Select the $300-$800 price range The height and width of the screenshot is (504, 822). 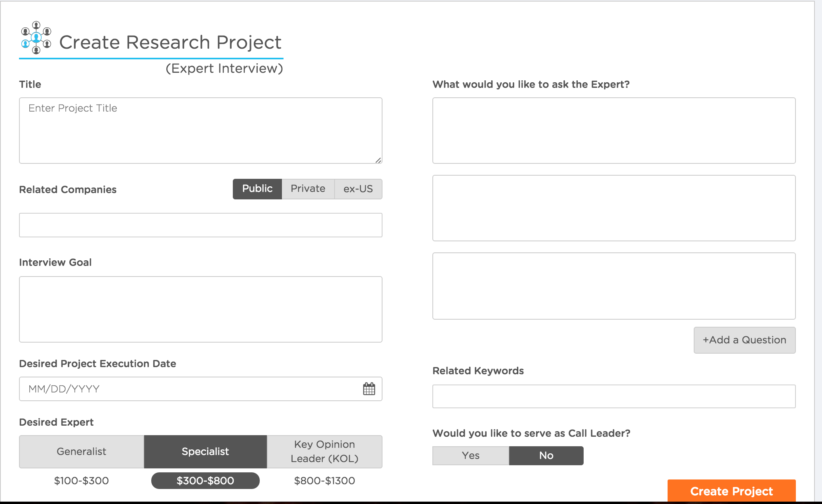coord(205,481)
